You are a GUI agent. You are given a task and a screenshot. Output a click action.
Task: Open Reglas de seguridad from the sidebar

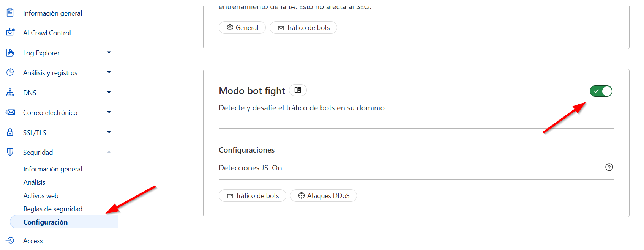[53, 209]
